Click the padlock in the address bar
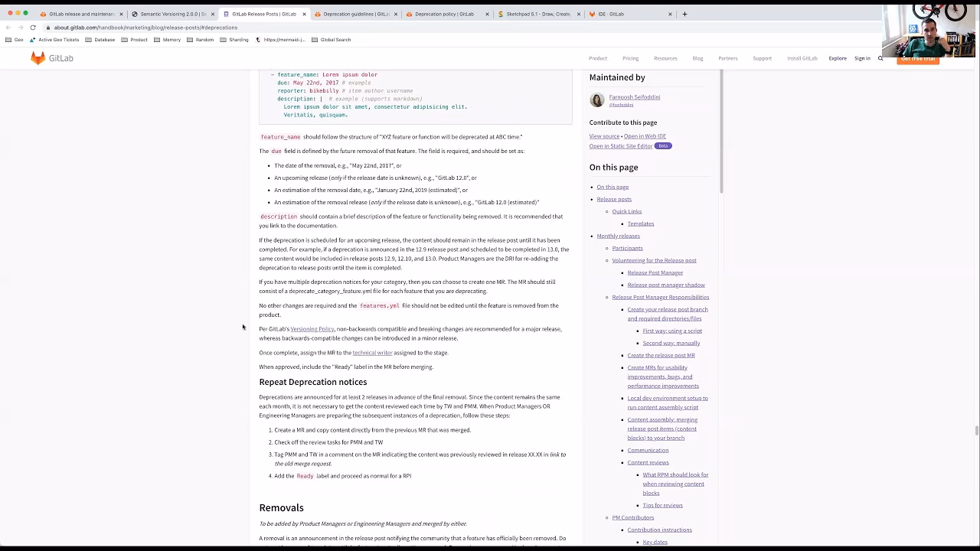980x551 pixels. pos(50,27)
